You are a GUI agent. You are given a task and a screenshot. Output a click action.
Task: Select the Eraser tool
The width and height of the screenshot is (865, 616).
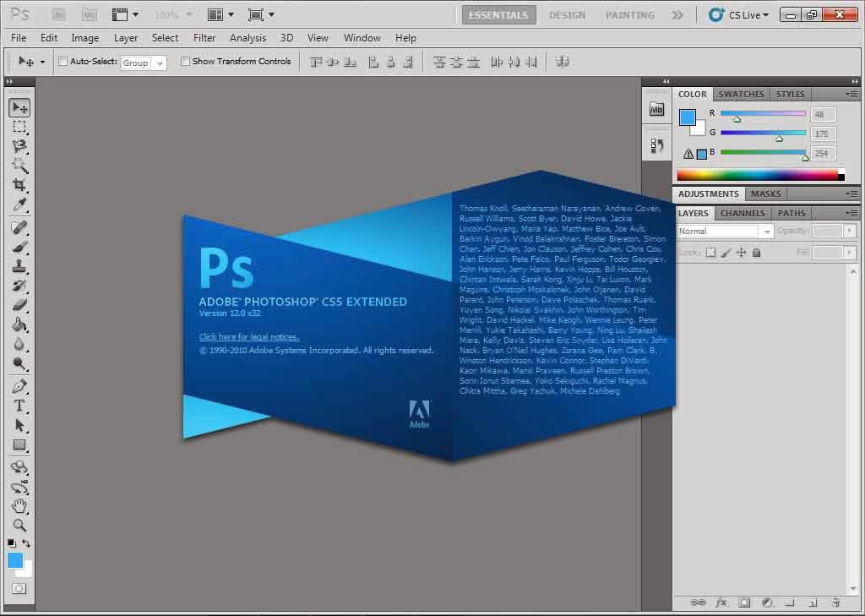[x=19, y=305]
